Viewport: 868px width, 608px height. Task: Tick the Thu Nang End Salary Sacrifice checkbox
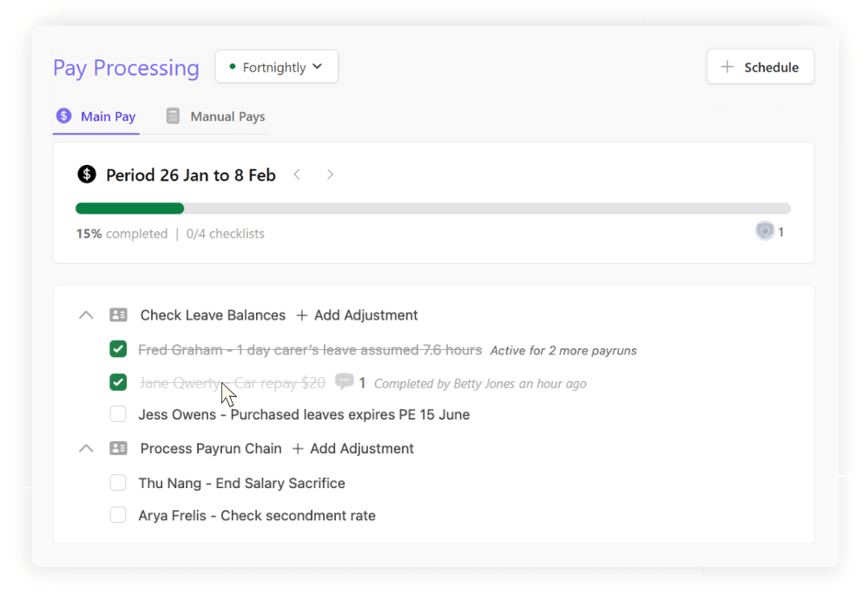click(118, 483)
